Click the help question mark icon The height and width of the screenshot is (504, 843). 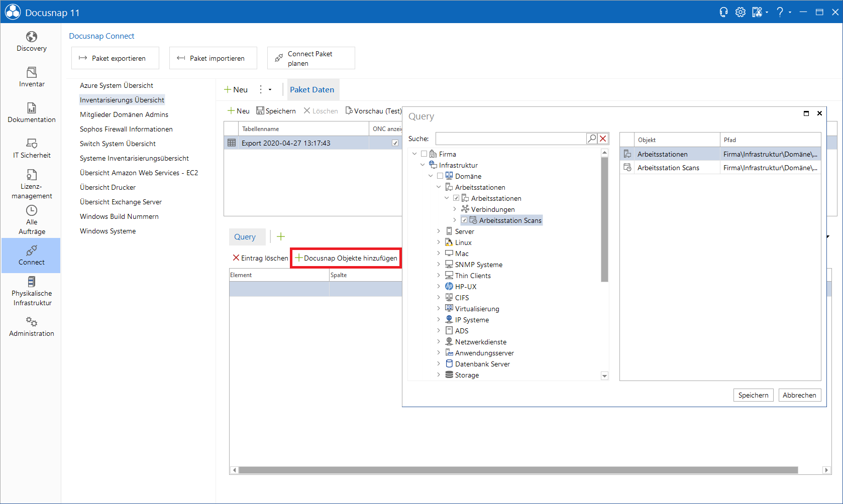pyautogui.click(x=780, y=12)
